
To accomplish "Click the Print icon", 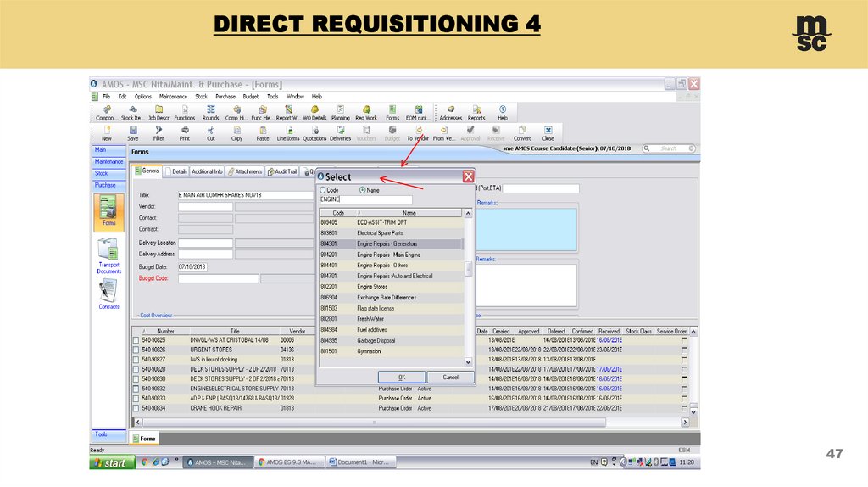I will 184,133.
